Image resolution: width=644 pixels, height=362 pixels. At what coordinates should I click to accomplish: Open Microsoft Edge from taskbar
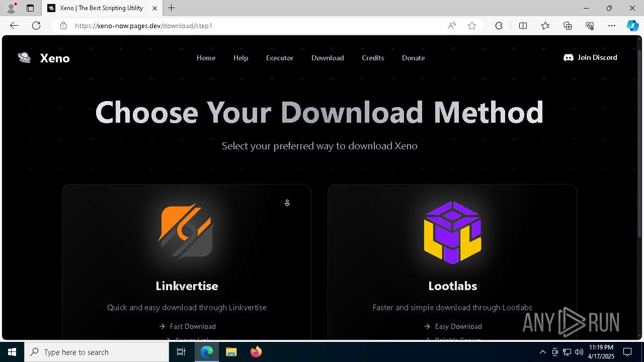coord(207,352)
